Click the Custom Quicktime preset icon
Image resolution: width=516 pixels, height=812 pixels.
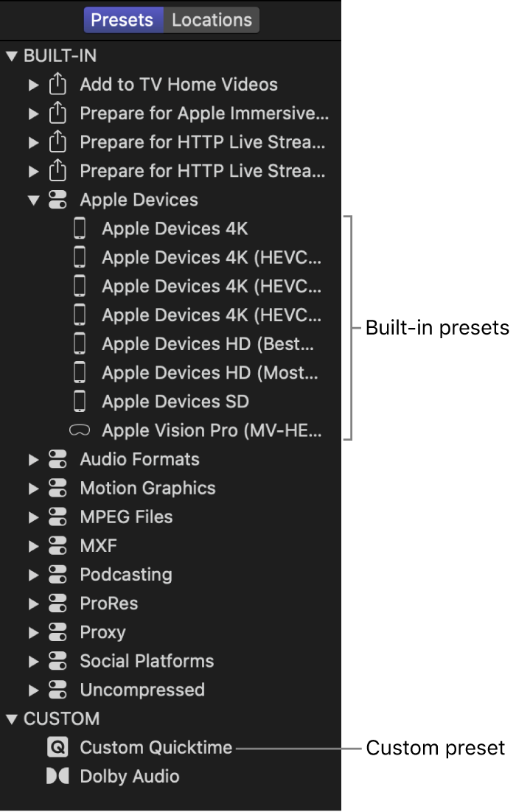[58, 747]
